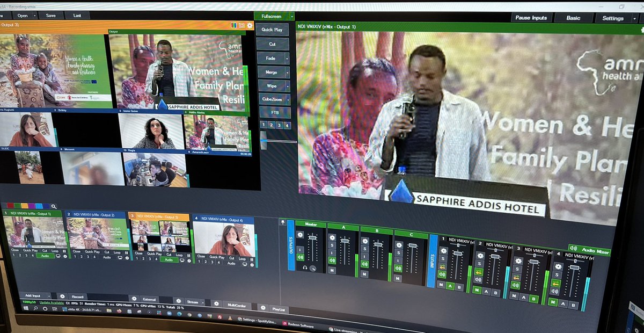This screenshot has height=333, width=644.
Task: Click audio input 1 volume fader
Action: pos(457,253)
